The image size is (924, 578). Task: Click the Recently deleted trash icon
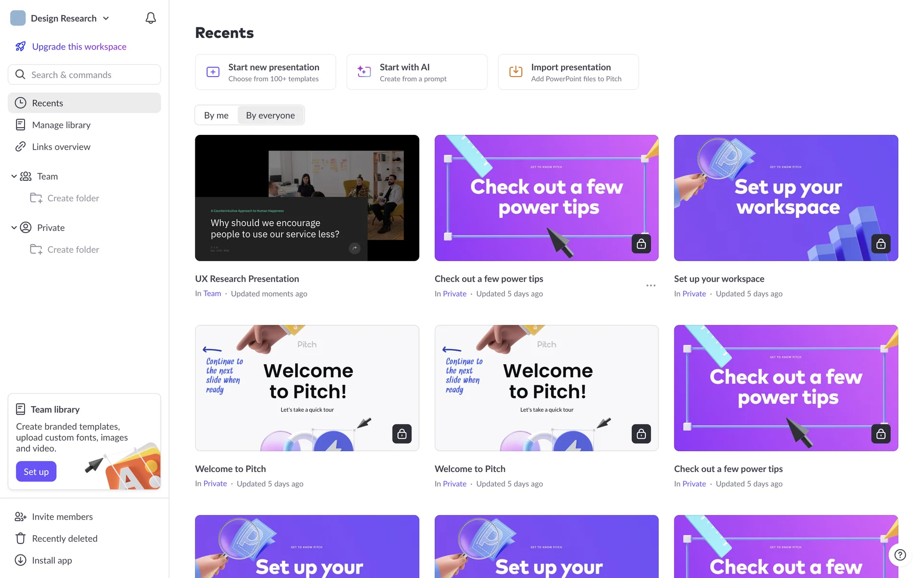[20, 539]
